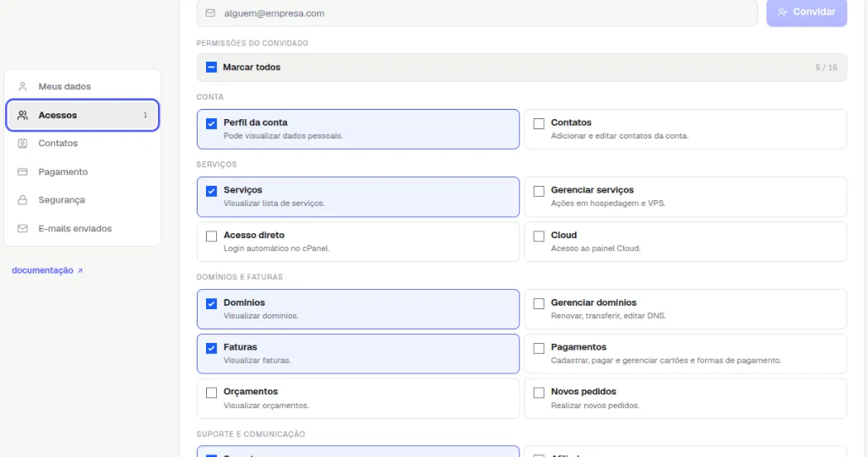
Task: Enable the Orçamentos checkbox
Action: click(x=211, y=393)
